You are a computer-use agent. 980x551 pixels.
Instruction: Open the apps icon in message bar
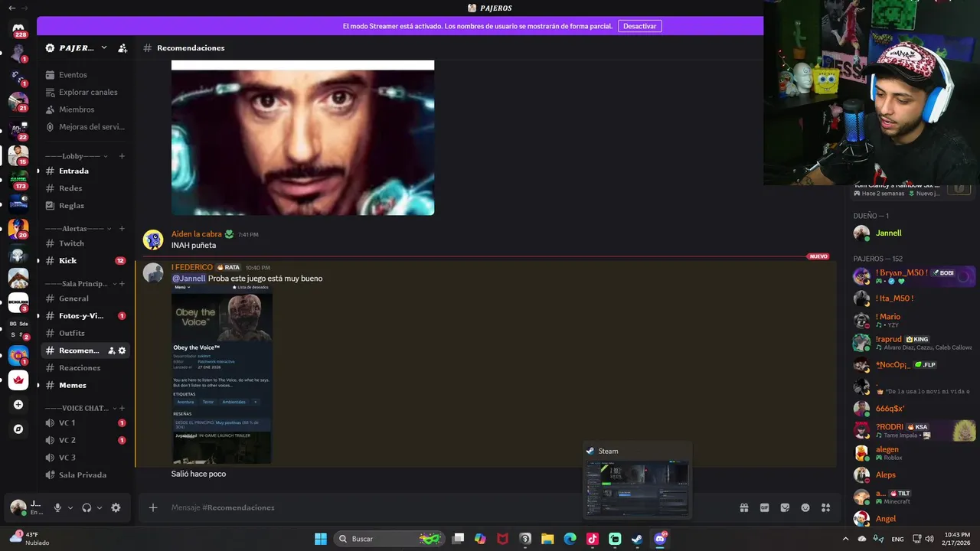826,507
